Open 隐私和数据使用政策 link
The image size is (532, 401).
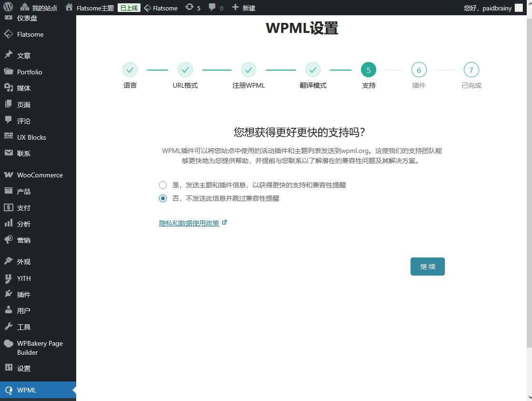coord(189,223)
